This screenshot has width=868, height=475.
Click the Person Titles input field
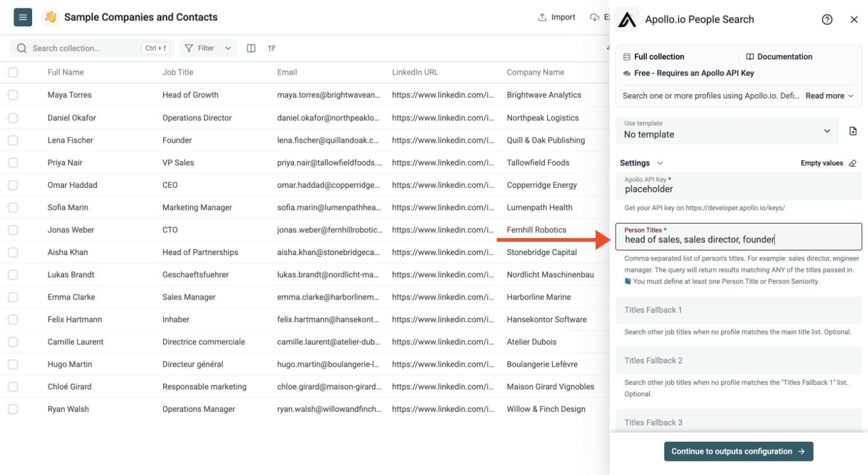(x=739, y=236)
